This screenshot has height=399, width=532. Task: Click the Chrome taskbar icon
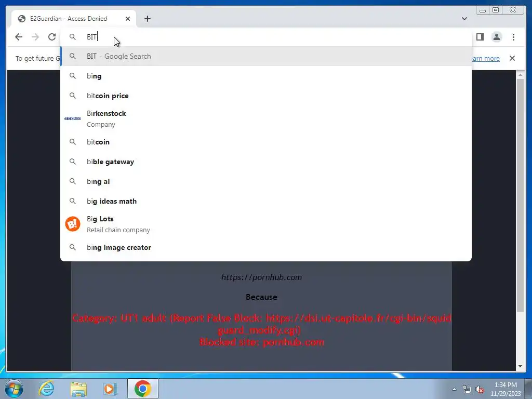142,389
